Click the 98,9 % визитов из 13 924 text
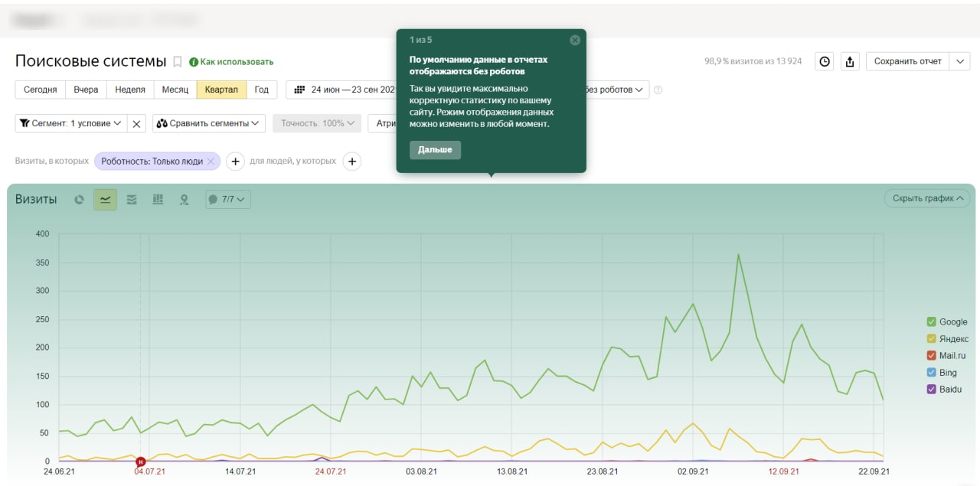Viewport: 980px width, 486px height. [x=753, y=61]
